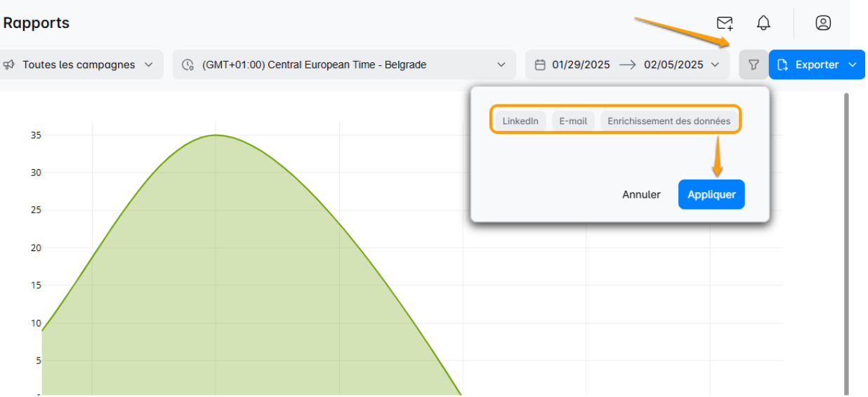
Task: Toggle the E-mail filter chip
Action: pos(573,121)
